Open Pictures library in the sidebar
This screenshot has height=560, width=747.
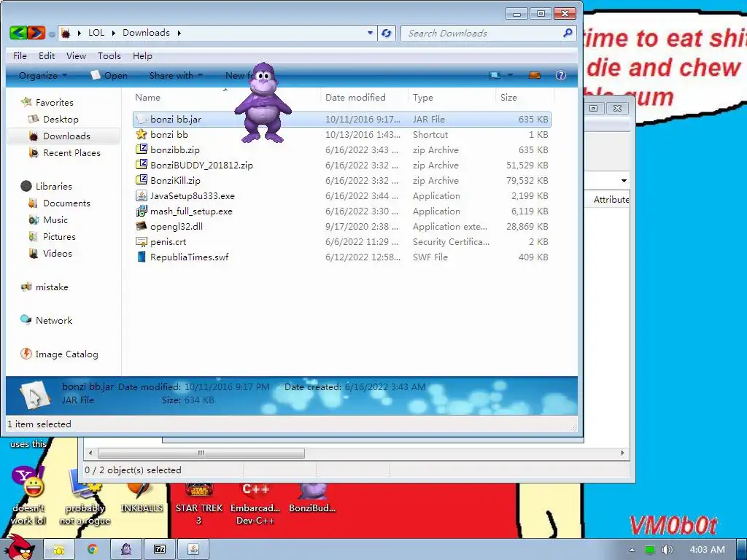click(x=59, y=237)
